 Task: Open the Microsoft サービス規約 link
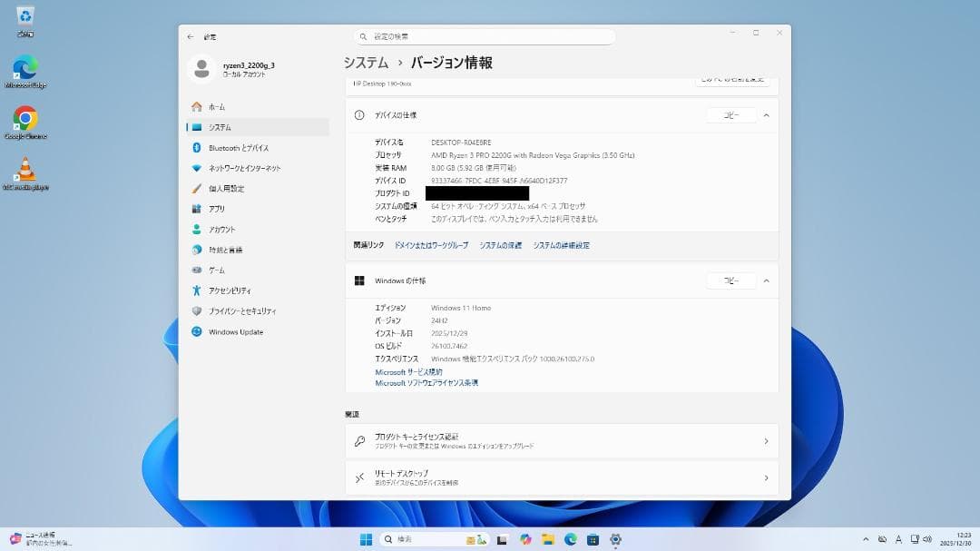tap(409, 370)
